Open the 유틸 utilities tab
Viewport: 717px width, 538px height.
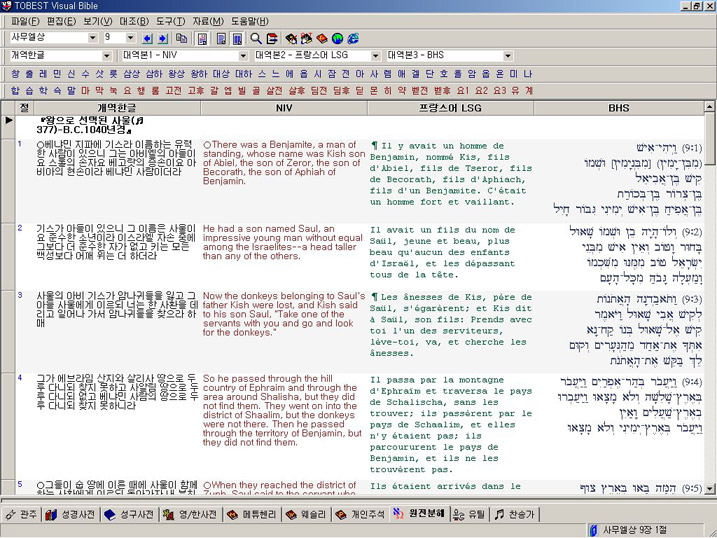pos(469,515)
